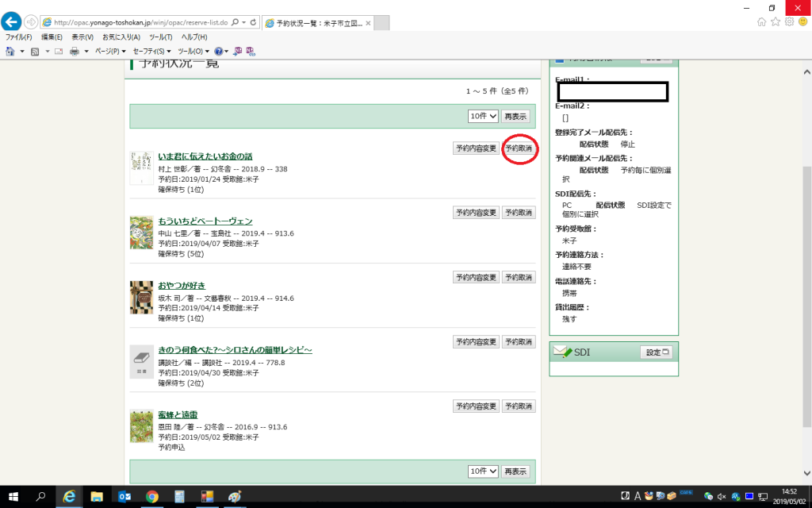Go back with the browser back arrow

click(11, 21)
